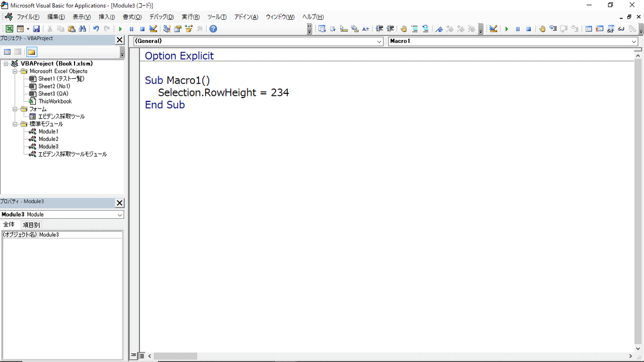
Task: Click the Parameter Info icon
Action: pyautogui.click(x=354, y=29)
